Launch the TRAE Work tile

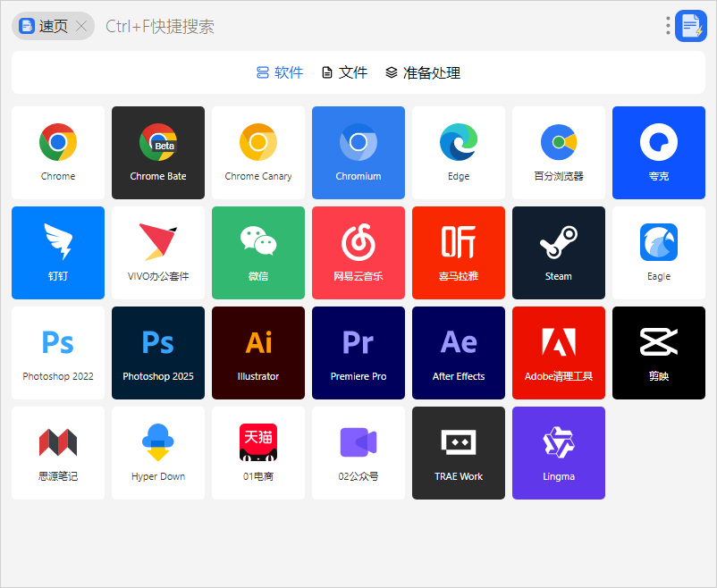tap(459, 453)
